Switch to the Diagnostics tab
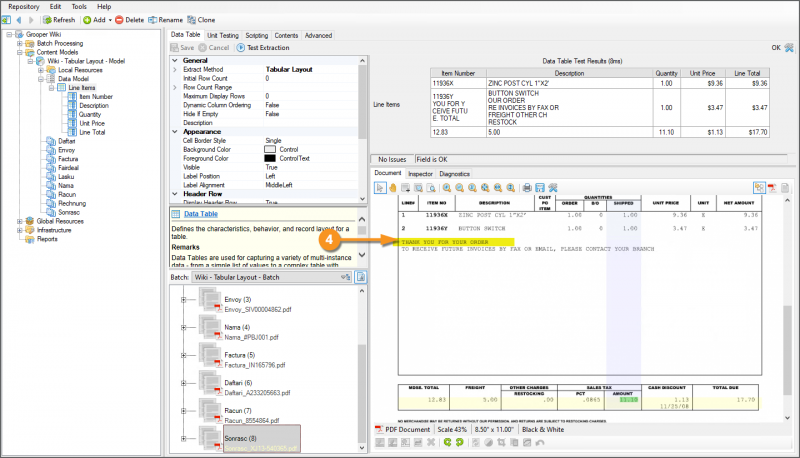 (x=455, y=174)
